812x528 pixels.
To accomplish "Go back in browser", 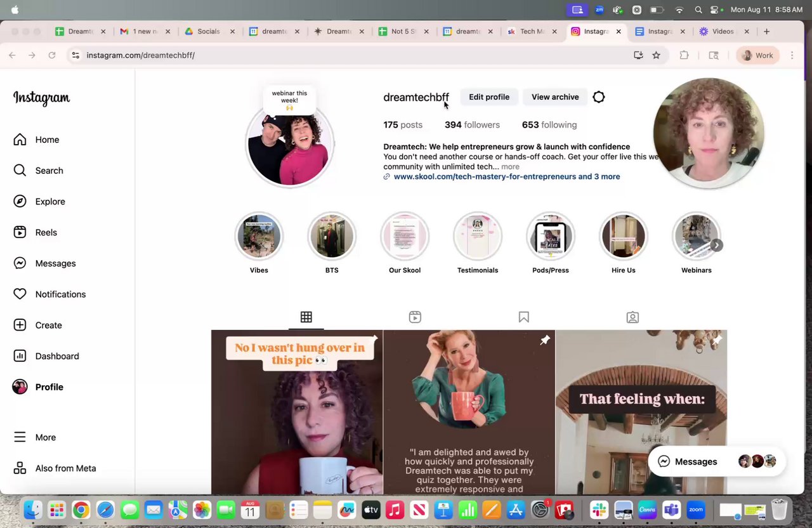I will pos(12,55).
